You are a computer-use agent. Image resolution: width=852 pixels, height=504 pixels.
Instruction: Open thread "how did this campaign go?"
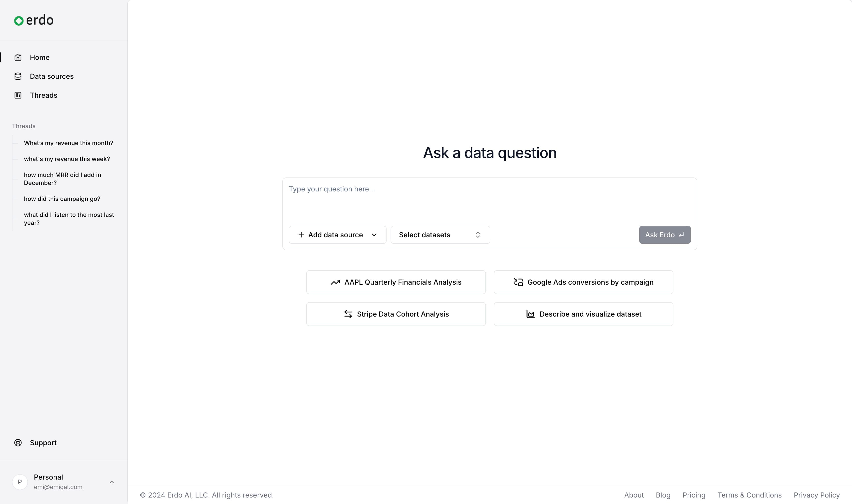click(62, 199)
